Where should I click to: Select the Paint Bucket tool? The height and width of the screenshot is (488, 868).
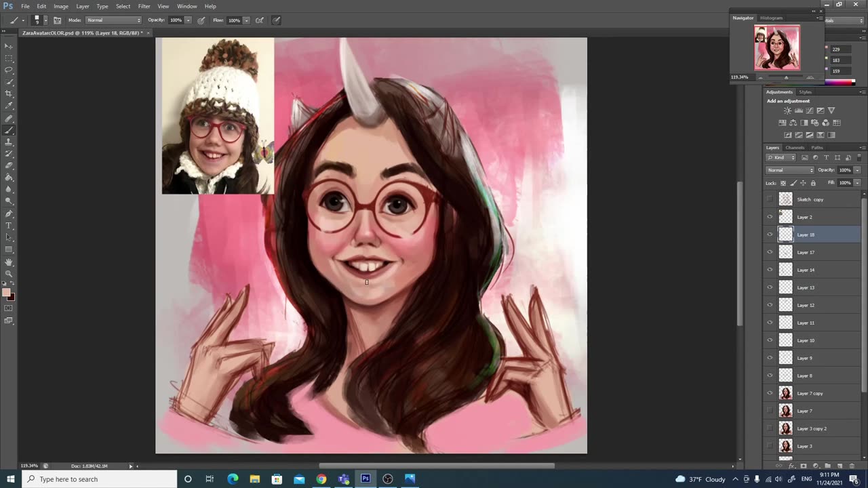[9, 178]
